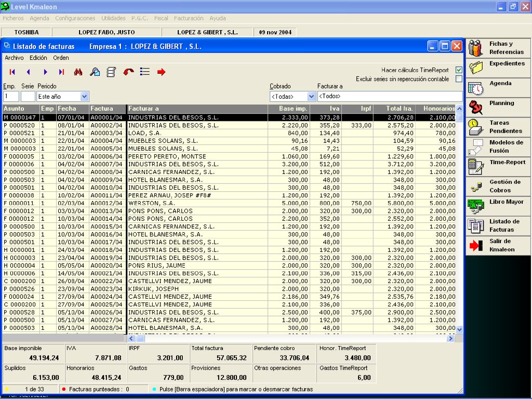Click the LOPEZ FABO, JUSTO header button
The image size is (532, 399).
107,32
